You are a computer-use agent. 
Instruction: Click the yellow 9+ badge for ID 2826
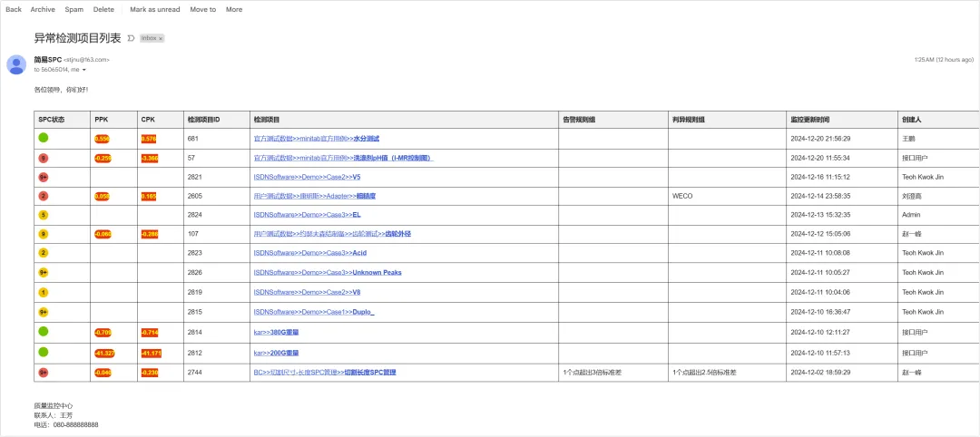click(x=44, y=272)
